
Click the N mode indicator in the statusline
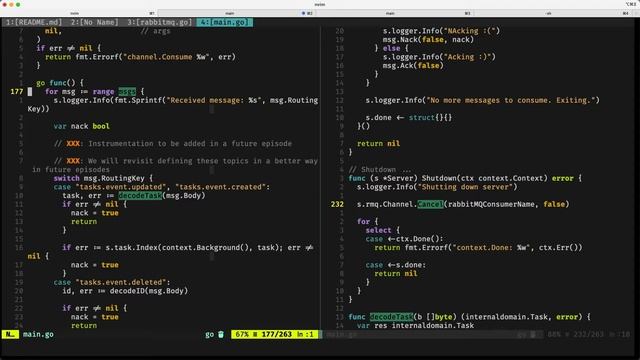(x=10, y=334)
